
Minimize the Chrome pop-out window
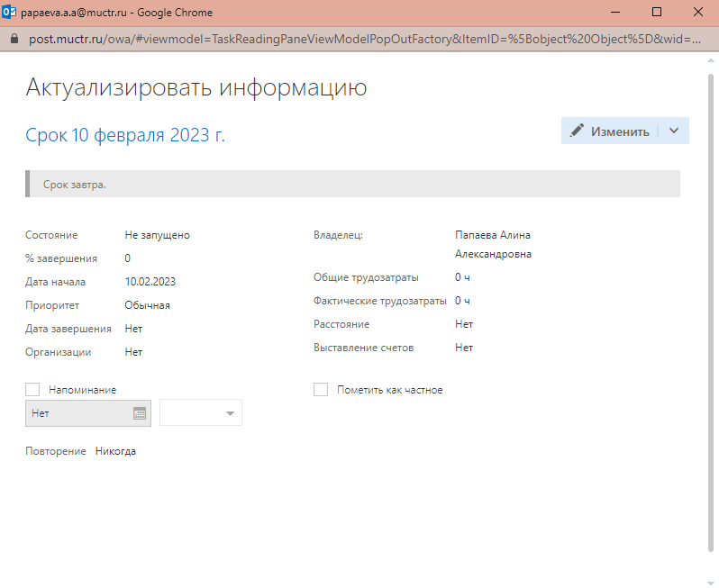tap(614, 13)
